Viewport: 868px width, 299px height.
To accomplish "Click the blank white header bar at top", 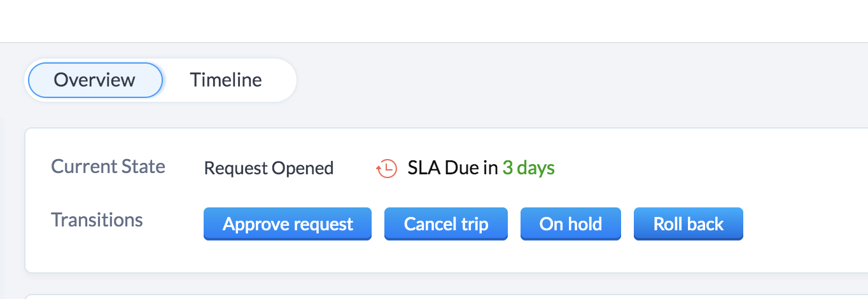I will (x=433, y=20).
